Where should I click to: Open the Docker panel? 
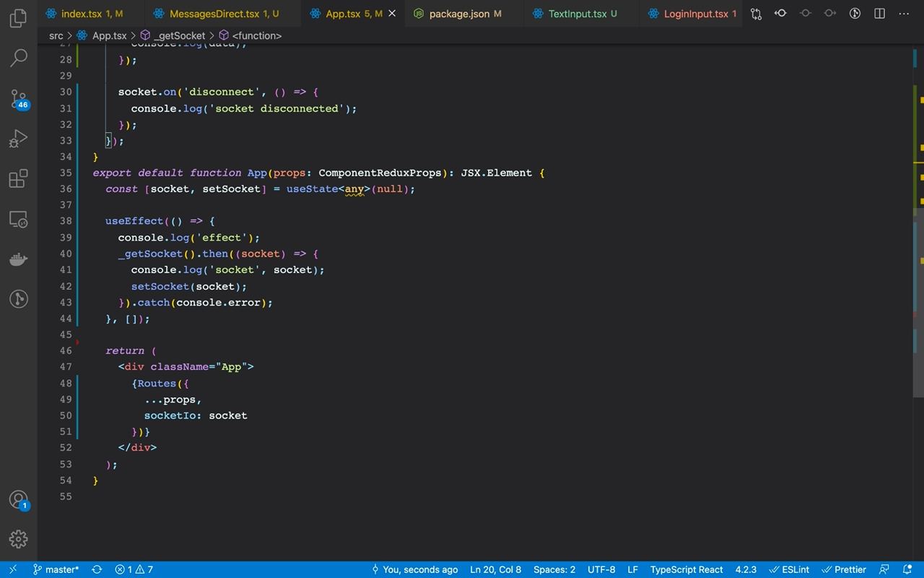coord(19,259)
